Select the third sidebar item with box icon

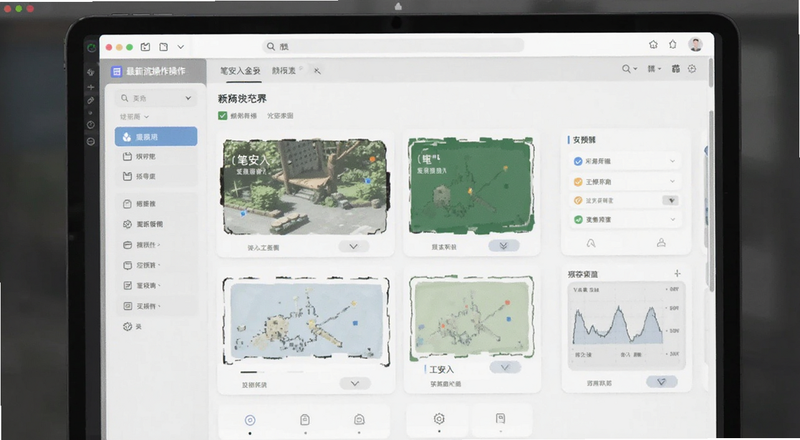[156, 177]
